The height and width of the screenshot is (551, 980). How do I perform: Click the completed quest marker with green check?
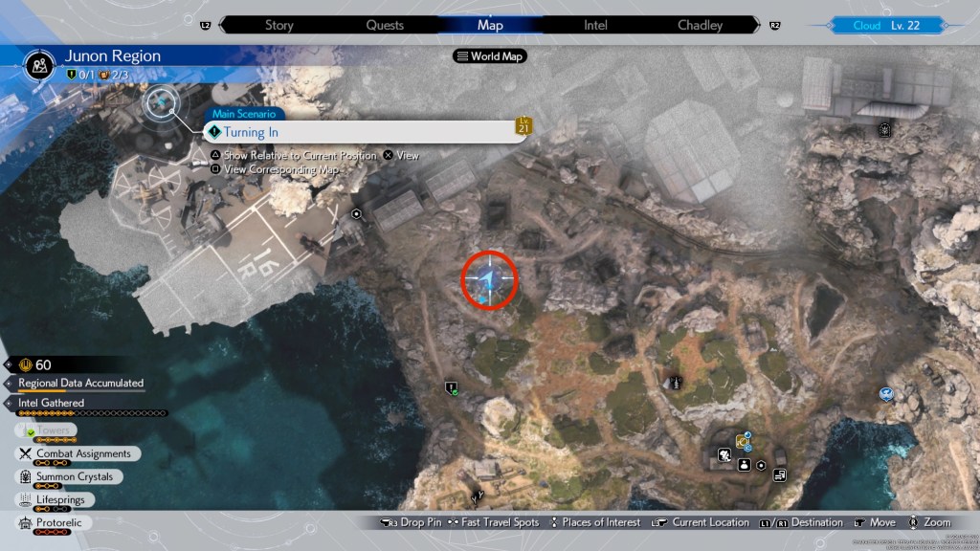coord(451,387)
